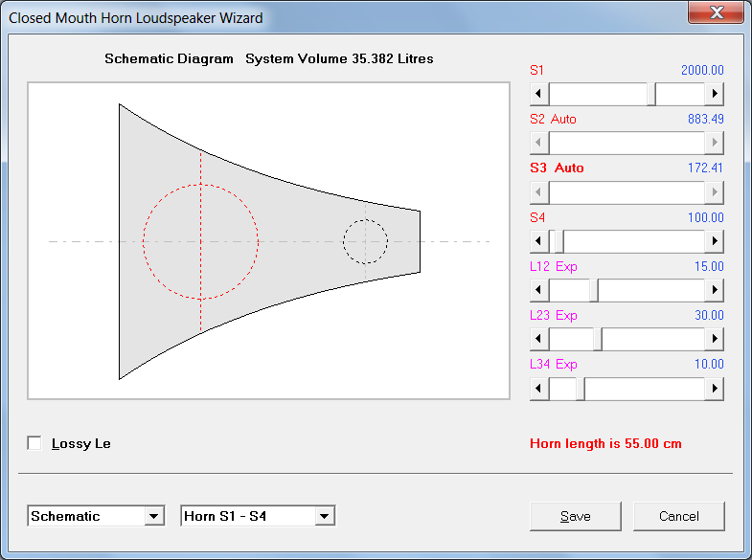The image size is (752, 560).
Task: Click the small black dashed circle in schematic
Action: point(365,242)
